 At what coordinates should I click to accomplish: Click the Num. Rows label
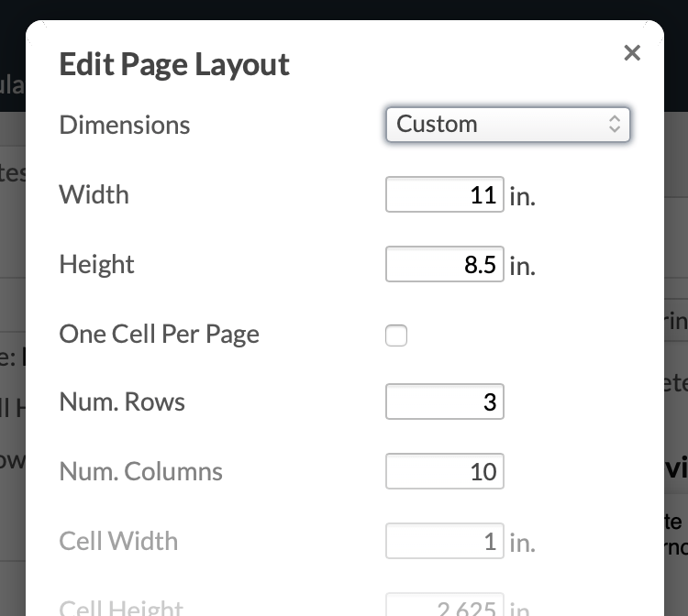click(122, 401)
